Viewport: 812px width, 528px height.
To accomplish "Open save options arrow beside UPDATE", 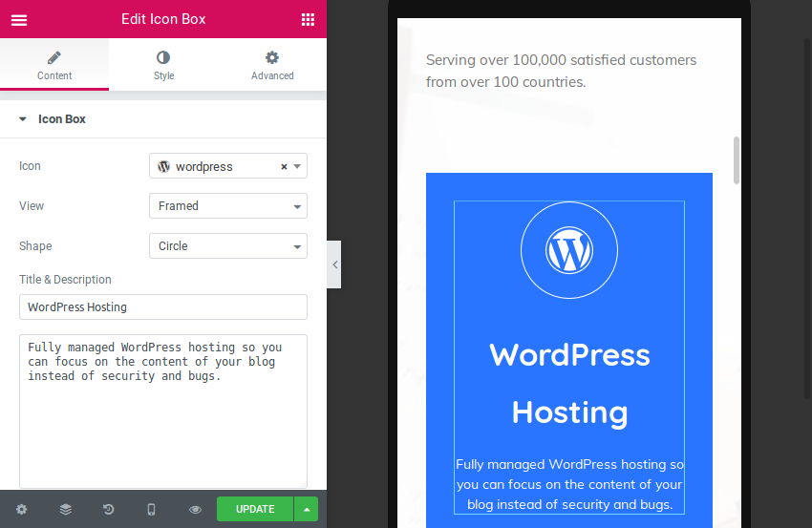I will pos(307,509).
